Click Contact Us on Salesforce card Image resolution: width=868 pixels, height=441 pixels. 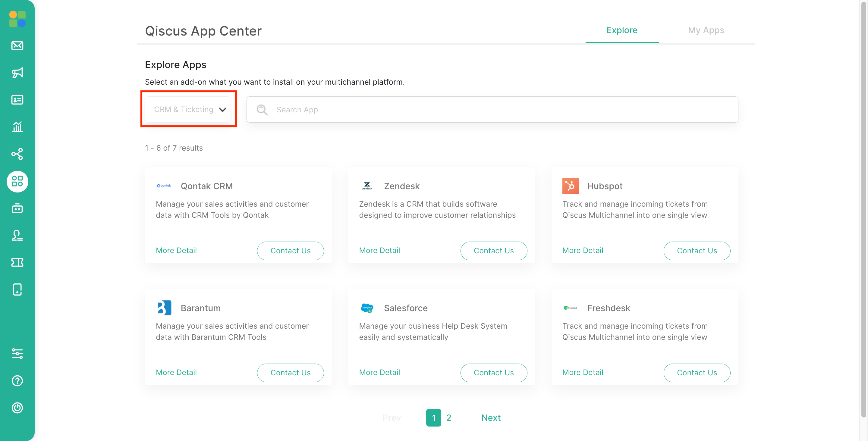point(494,373)
